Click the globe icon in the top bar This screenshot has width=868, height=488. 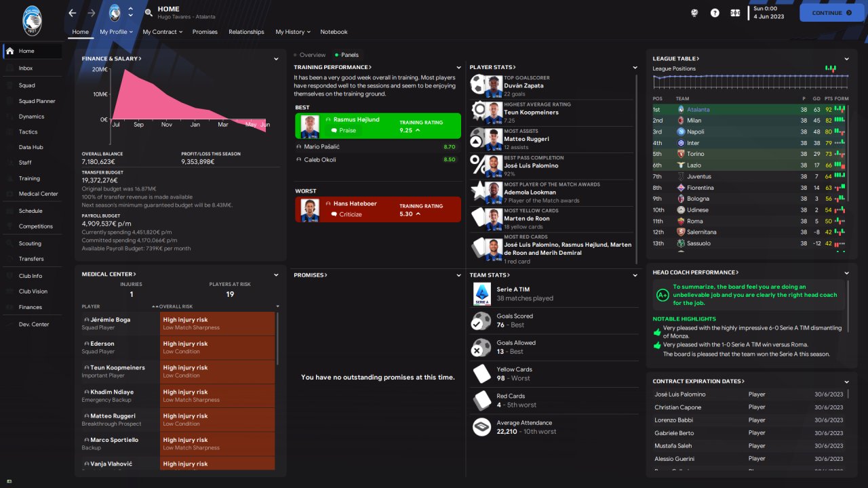click(x=695, y=13)
